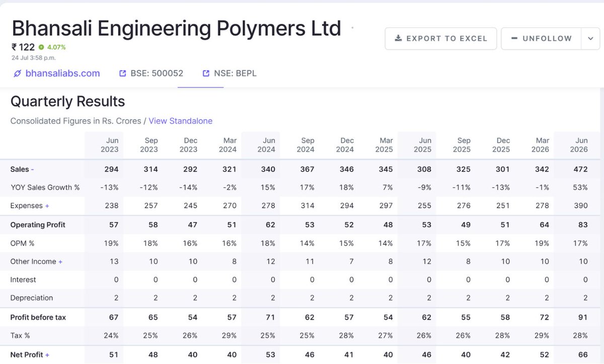Click the link icon before bhansaliabs.com
The height and width of the screenshot is (364, 604).
point(17,73)
